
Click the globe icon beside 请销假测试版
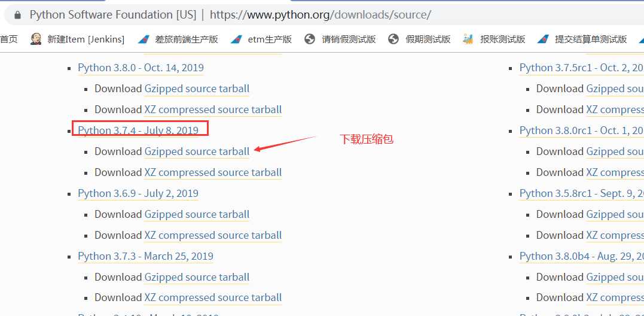click(x=310, y=39)
